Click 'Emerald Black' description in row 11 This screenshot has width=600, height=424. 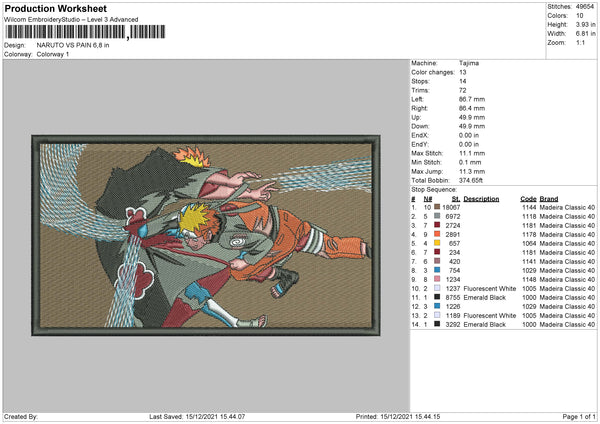(x=484, y=297)
